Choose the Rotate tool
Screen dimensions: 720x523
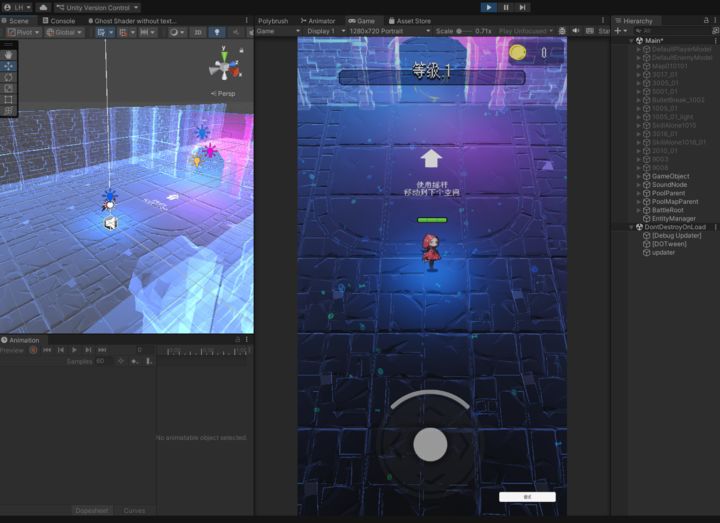[9, 77]
